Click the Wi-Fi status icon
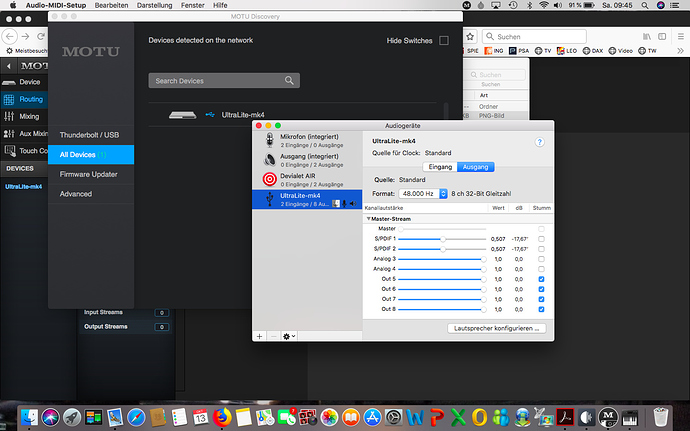690x431 pixels. pyautogui.click(x=544, y=5)
